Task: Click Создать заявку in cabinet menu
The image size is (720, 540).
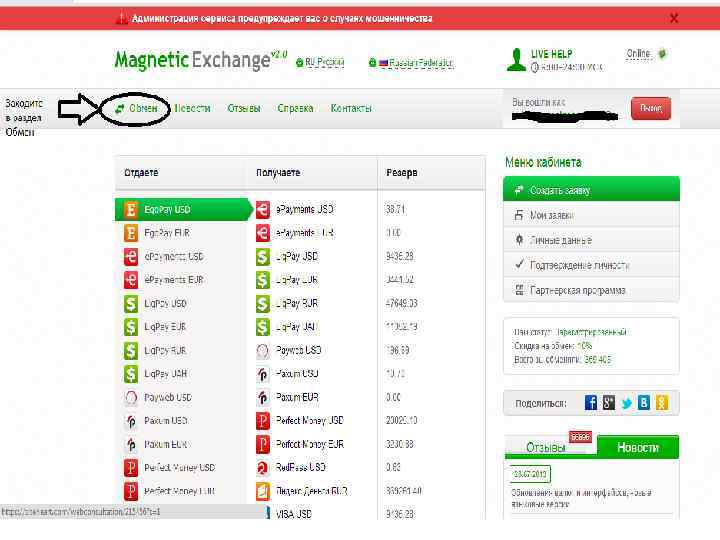Action: 591,190
